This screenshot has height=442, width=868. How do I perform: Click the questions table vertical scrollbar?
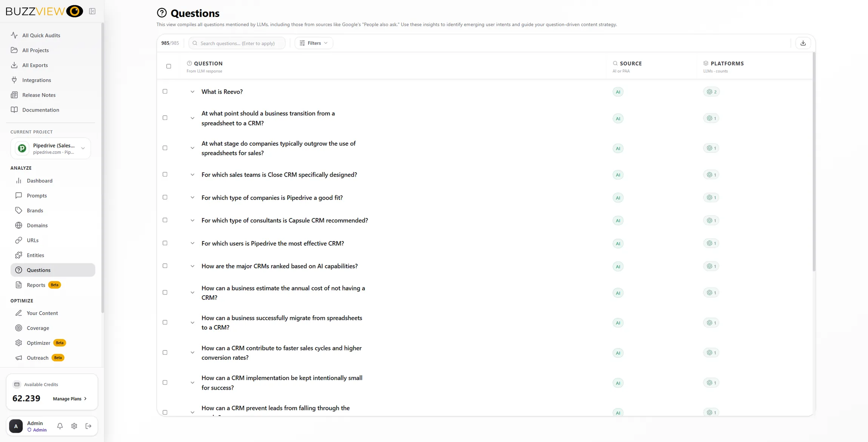[x=814, y=162]
